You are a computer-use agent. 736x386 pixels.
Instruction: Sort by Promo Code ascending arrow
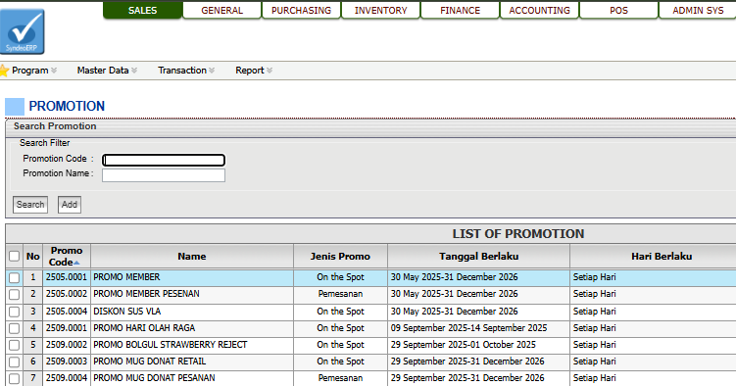point(77,263)
